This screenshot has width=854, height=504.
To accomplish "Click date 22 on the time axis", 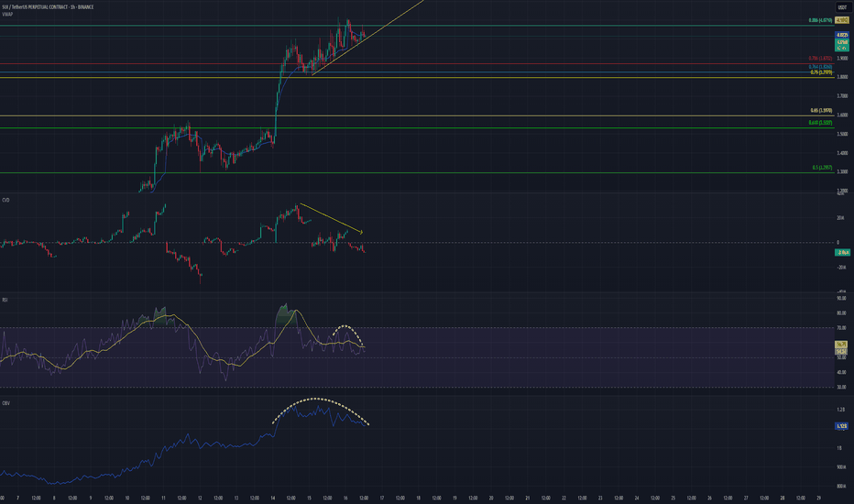I will 564,498.
